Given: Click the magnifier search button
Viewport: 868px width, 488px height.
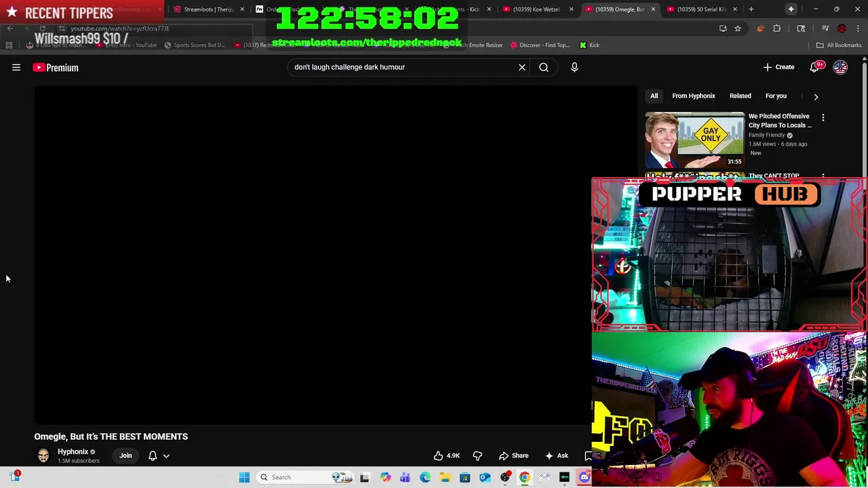Looking at the screenshot, I should point(544,67).
